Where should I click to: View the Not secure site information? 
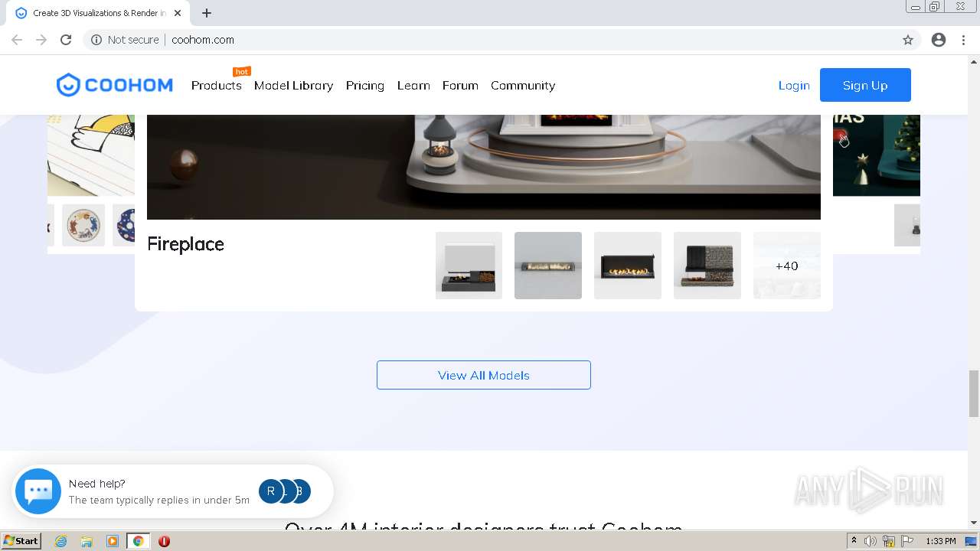click(125, 40)
